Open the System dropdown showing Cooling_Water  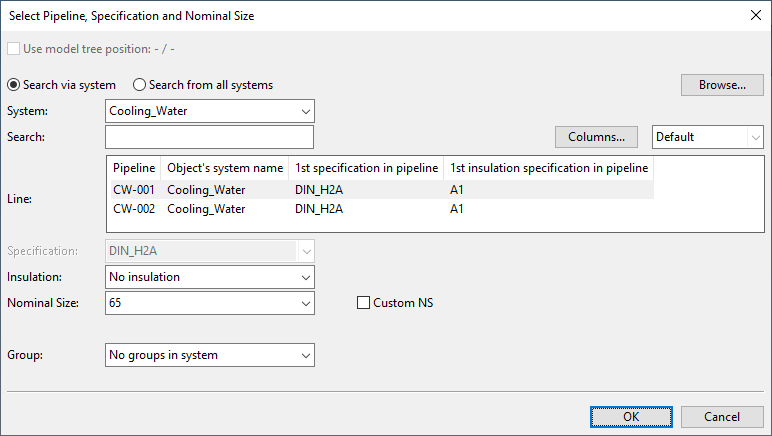coord(209,111)
